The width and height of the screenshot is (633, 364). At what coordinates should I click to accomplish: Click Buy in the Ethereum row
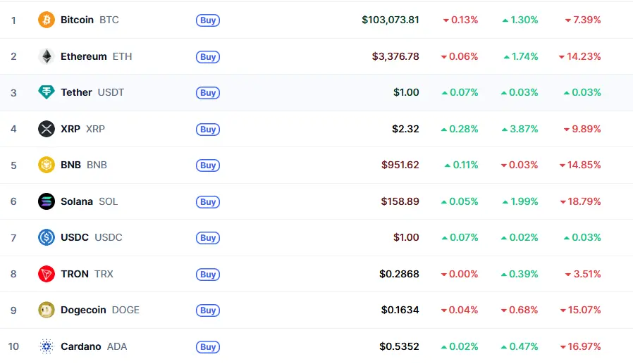(x=208, y=57)
